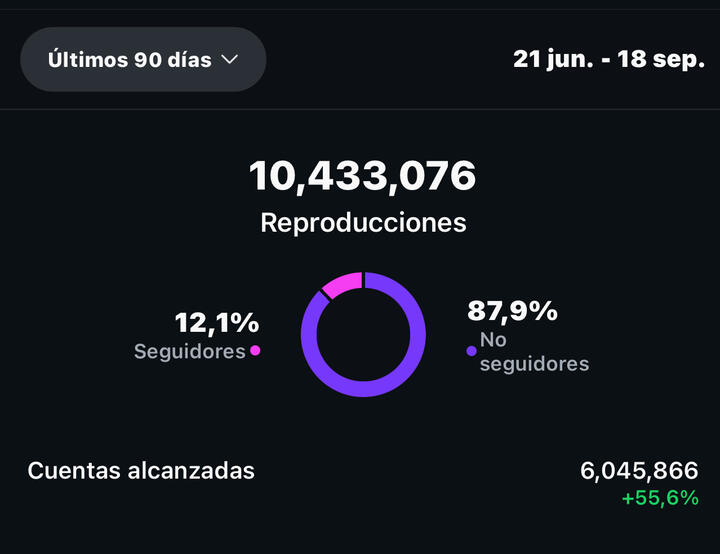Tap the pink dot next to Seguidores
This screenshot has width=720, height=554.
click(x=255, y=351)
